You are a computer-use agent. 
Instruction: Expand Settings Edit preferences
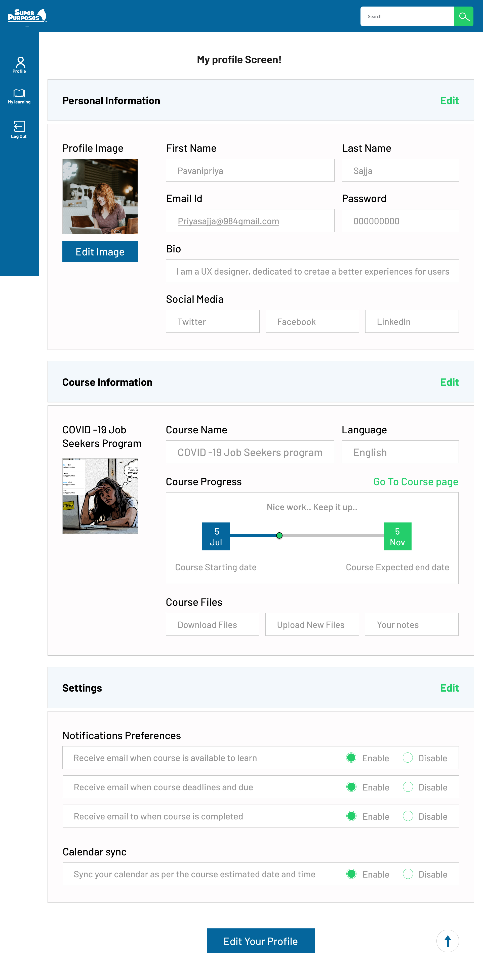450,688
